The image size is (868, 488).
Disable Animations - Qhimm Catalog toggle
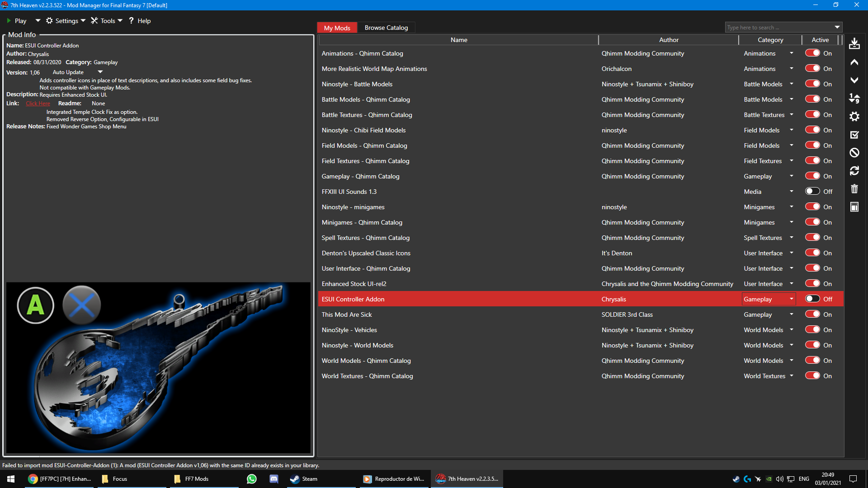click(812, 53)
